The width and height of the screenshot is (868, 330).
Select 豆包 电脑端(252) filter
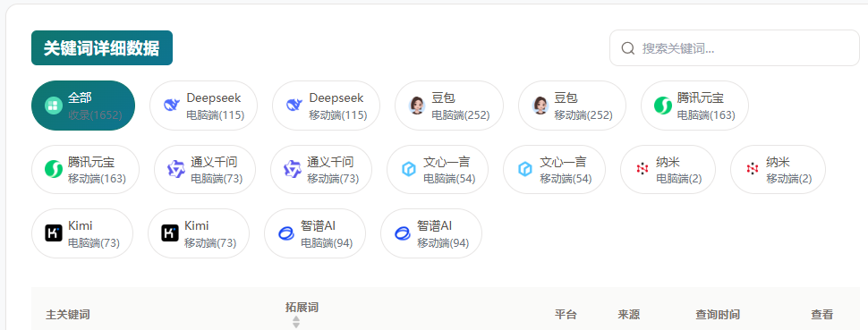(449, 106)
